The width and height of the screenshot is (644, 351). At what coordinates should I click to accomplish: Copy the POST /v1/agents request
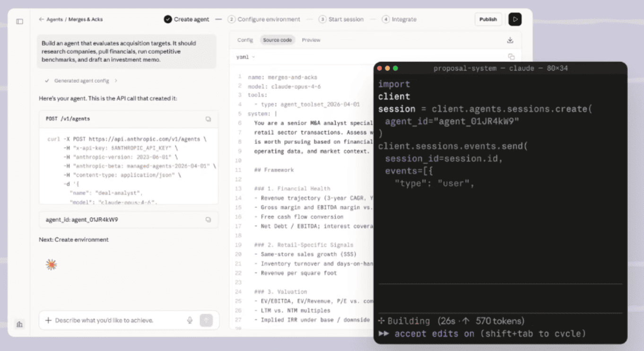tap(208, 119)
